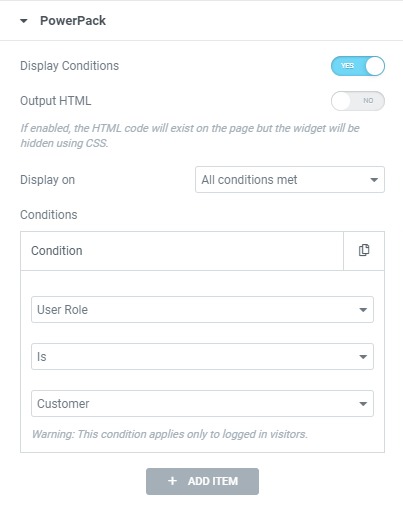Viewport: 403px width, 510px height.
Task: Click the Add Item button
Action: [x=202, y=481]
